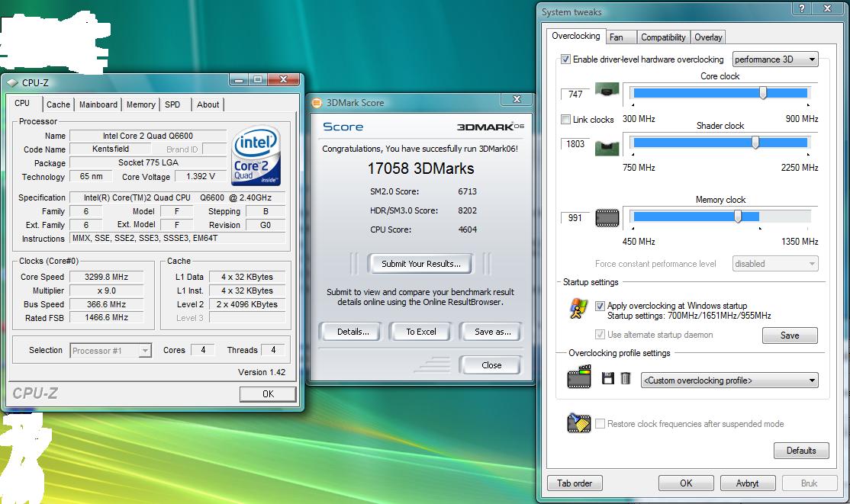850x504 pixels.
Task: Click the shader clock chip icon
Action: click(607, 147)
